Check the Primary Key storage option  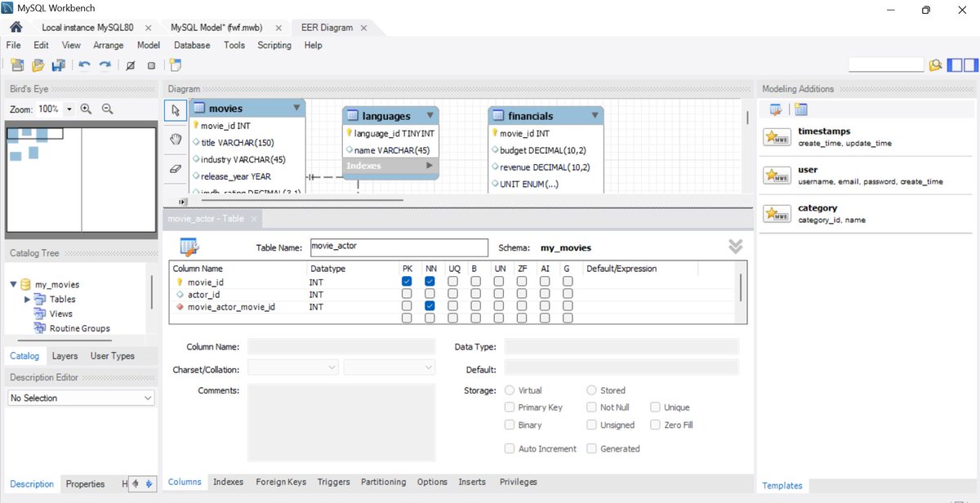(x=510, y=407)
